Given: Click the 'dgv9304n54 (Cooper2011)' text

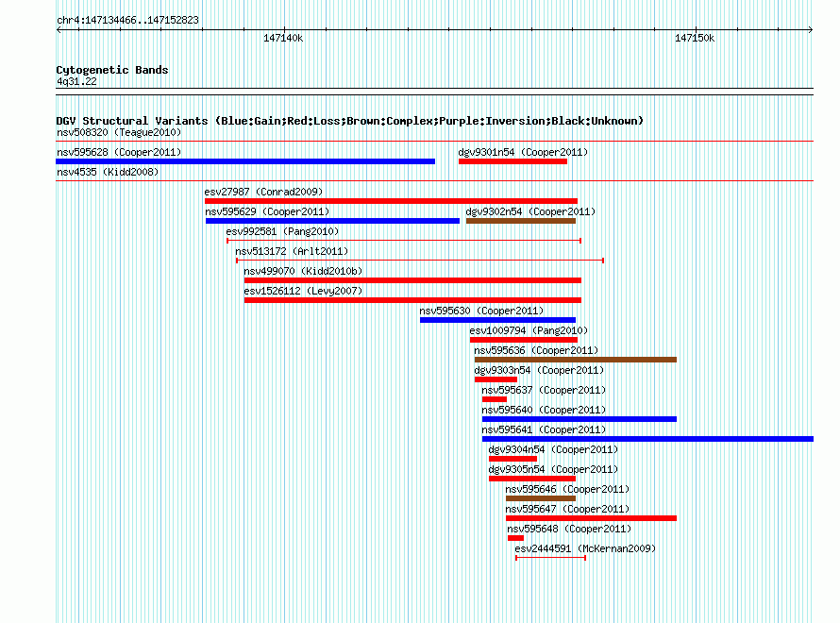Looking at the screenshot, I should pos(553,449).
